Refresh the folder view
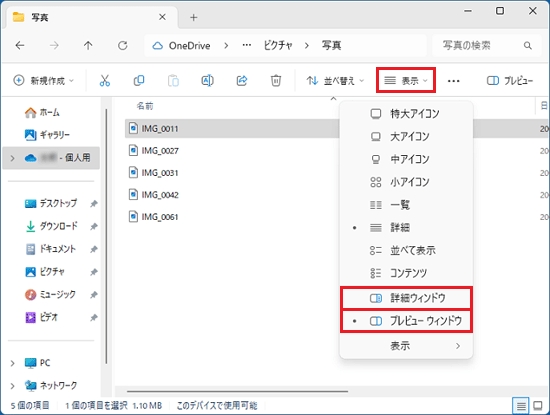This screenshot has width=550, height=415. (122, 45)
